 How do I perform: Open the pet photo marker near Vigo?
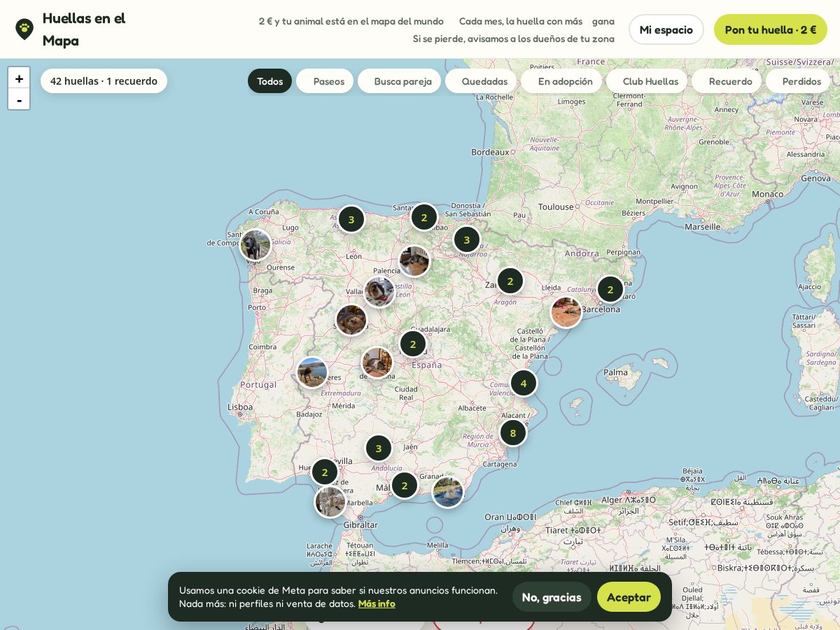[x=255, y=246]
